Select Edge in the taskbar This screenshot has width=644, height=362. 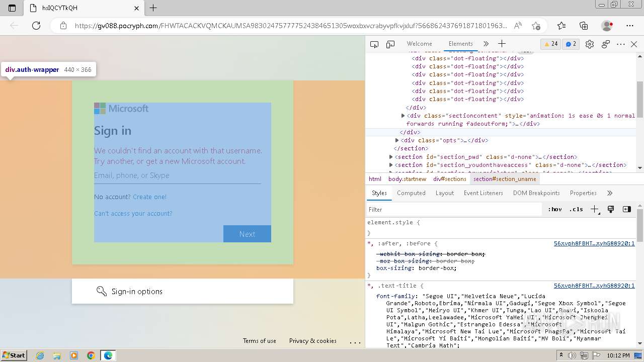click(x=108, y=355)
